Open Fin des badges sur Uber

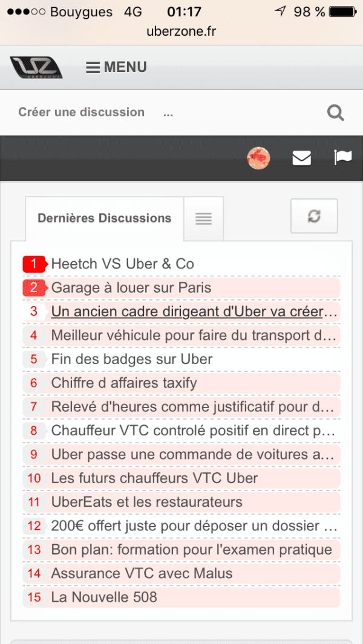(x=132, y=359)
